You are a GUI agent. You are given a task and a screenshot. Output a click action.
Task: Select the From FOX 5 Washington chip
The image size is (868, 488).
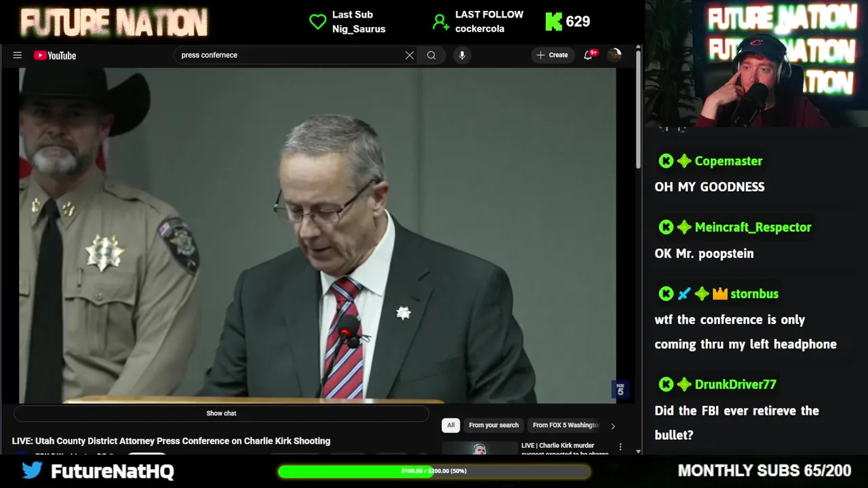[x=566, y=425]
